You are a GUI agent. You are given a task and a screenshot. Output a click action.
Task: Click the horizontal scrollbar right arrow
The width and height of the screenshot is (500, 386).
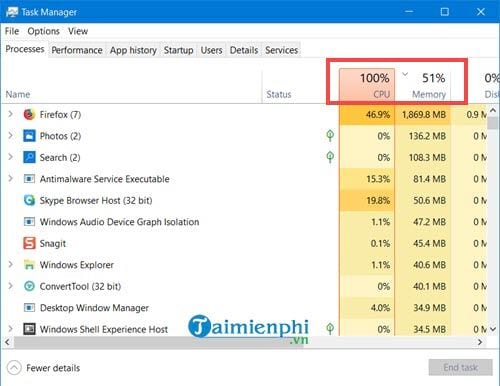(480, 342)
